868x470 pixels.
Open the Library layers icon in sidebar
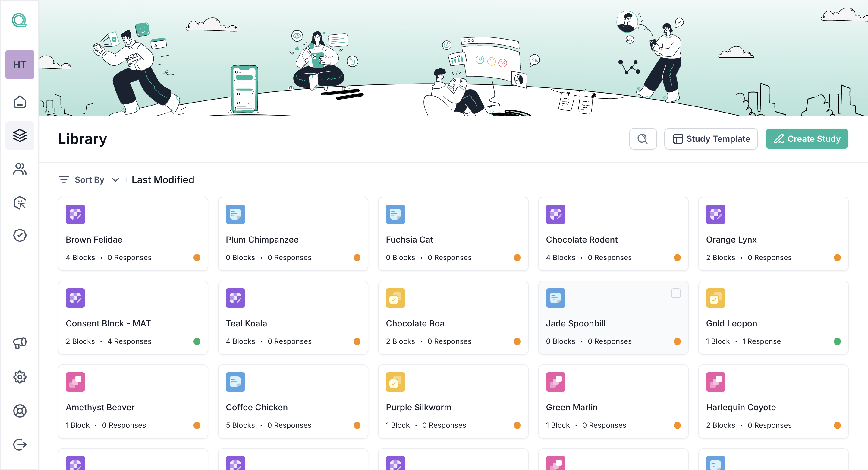[x=20, y=135]
